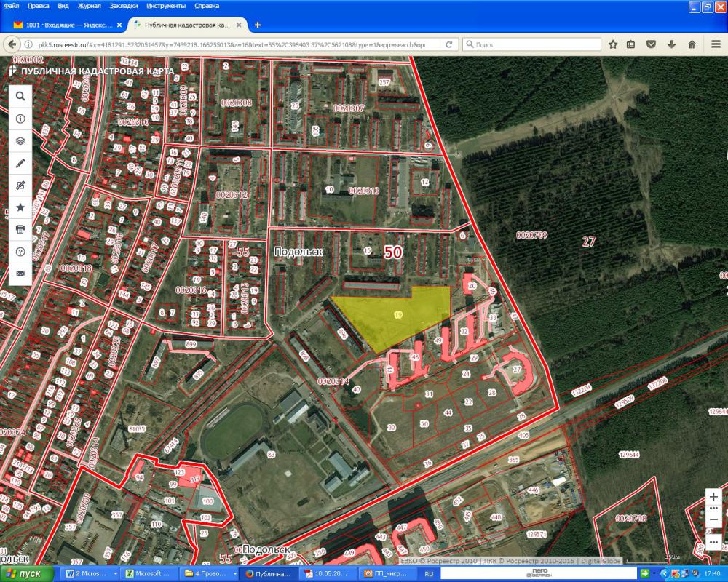Open the map layers panel
The height and width of the screenshot is (582, 728).
(x=20, y=140)
